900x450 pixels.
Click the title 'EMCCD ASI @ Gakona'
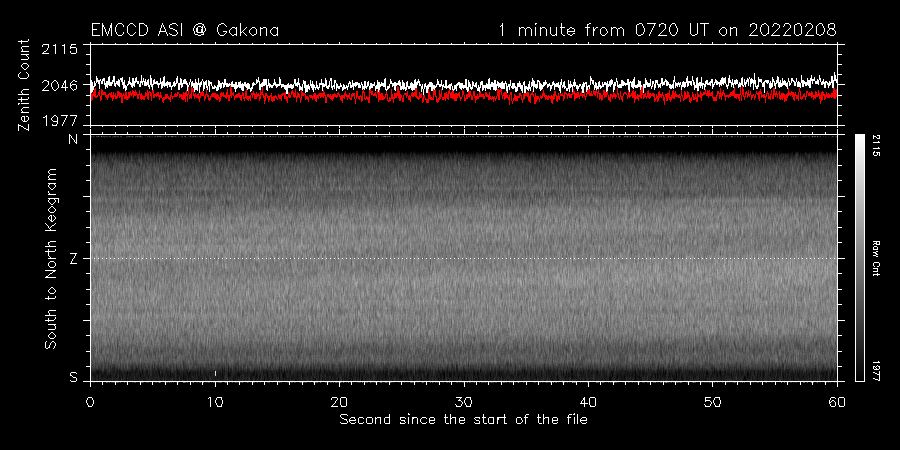tap(185, 30)
